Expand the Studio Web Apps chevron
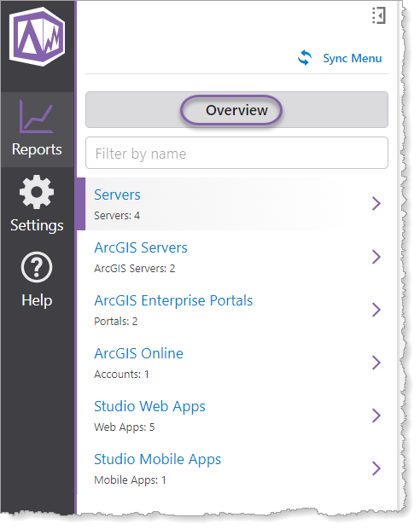Image resolution: width=420 pixels, height=529 pixels. tap(376, 416)
